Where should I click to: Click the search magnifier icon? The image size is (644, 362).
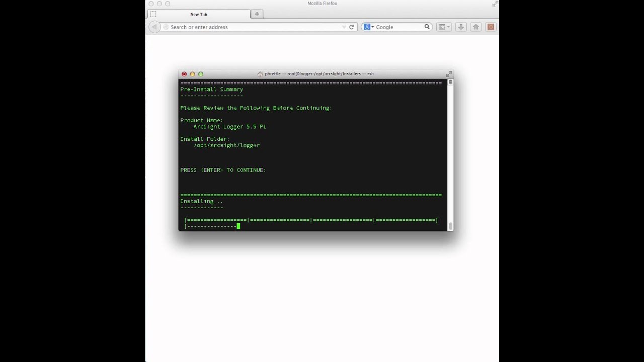[x=427, y=27]
